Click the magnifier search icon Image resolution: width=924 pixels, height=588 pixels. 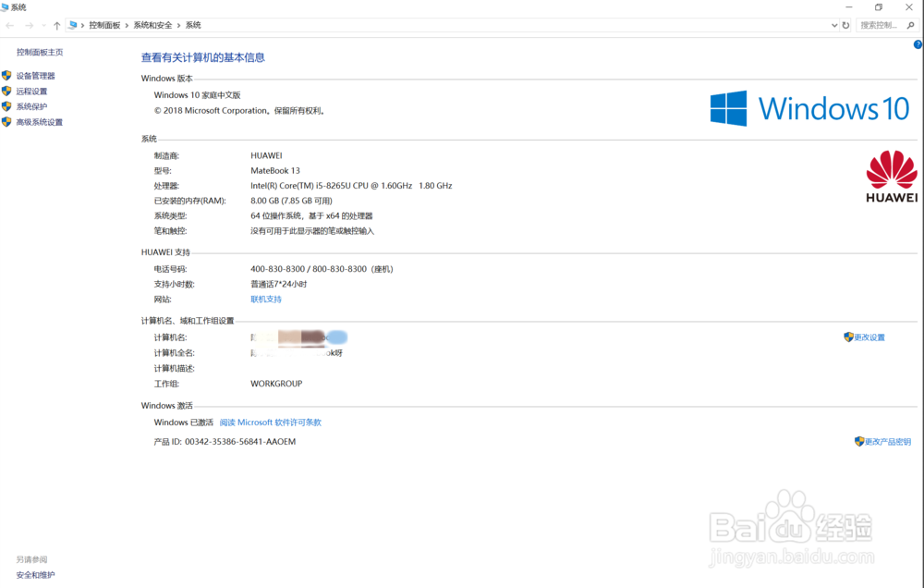(910, 25)
